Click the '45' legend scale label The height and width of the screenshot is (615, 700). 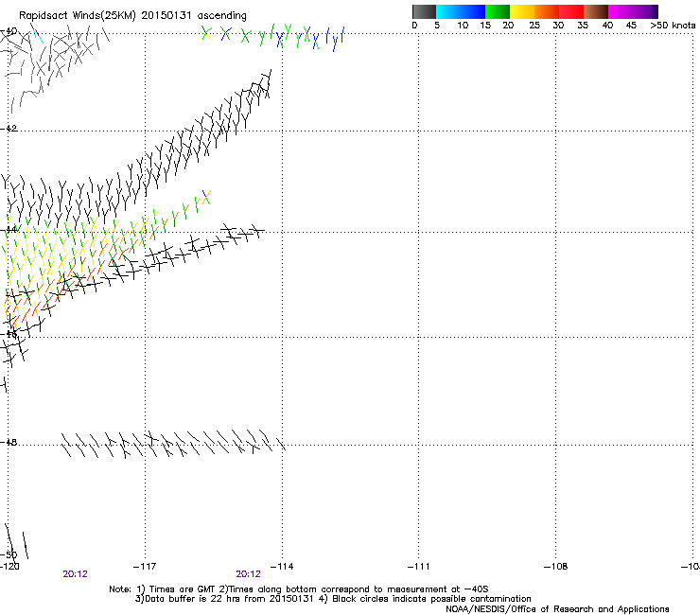[x=631, y=26]
